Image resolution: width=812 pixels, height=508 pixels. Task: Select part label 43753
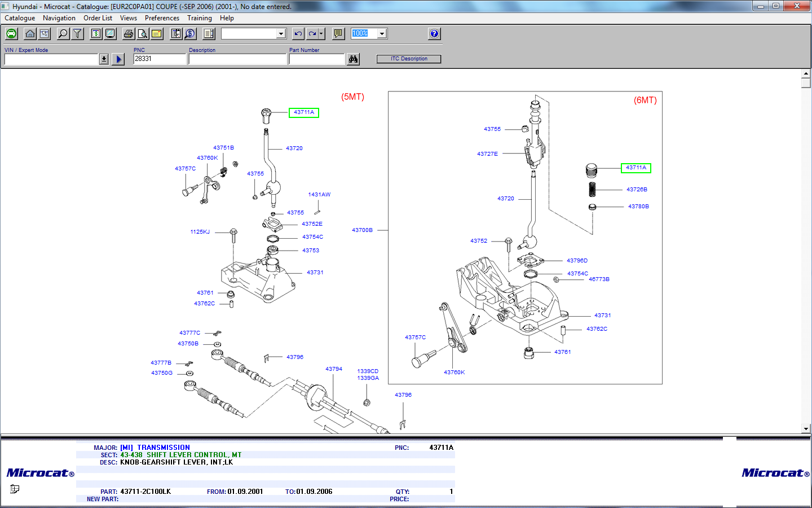(x=310, y=251)
